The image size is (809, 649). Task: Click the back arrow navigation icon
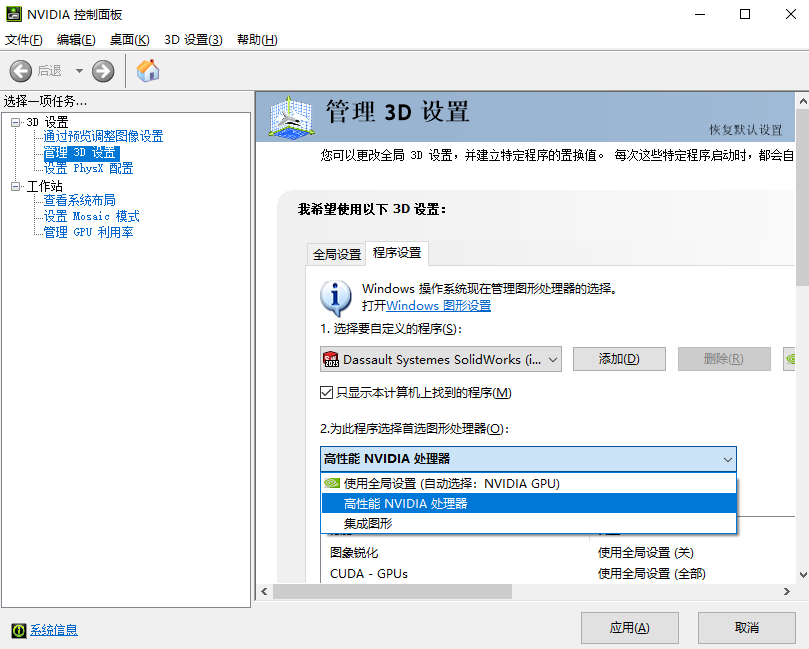(21, 71)
